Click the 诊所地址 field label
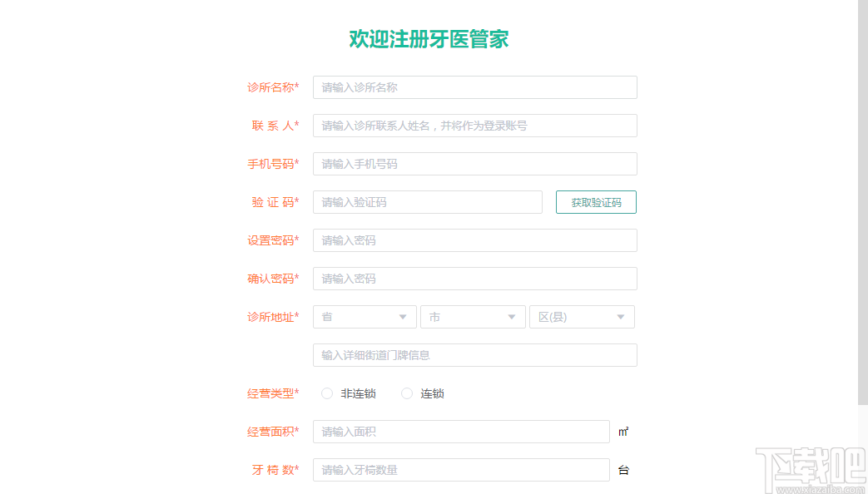The width and height of the screenshot is (868, 494). point(272,317)
